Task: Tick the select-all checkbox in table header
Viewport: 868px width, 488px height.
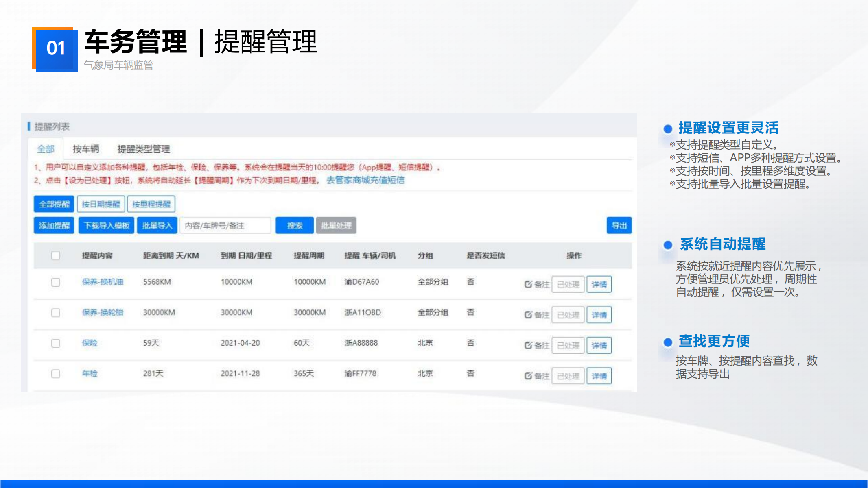Action: pos(56,255)
